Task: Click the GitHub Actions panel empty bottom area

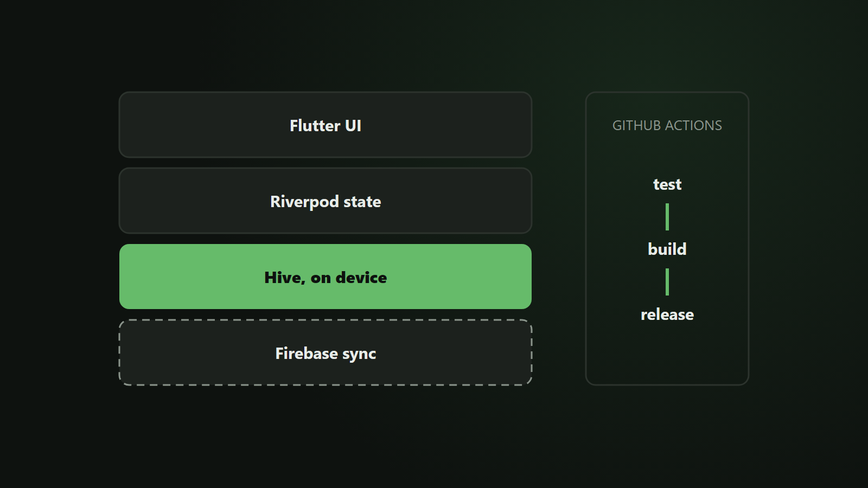Action: [x=667, y=355]
